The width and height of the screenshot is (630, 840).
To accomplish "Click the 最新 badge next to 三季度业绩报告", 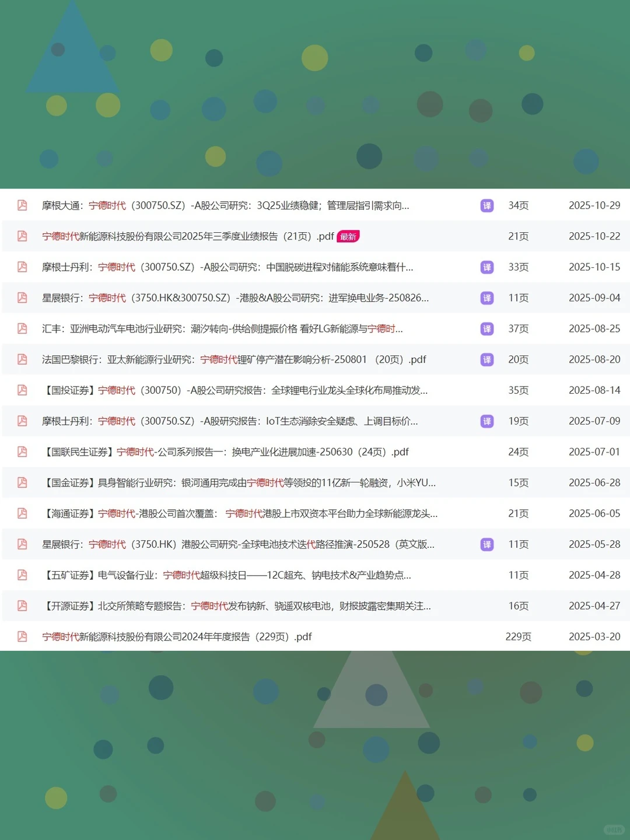I will point(348,236).
